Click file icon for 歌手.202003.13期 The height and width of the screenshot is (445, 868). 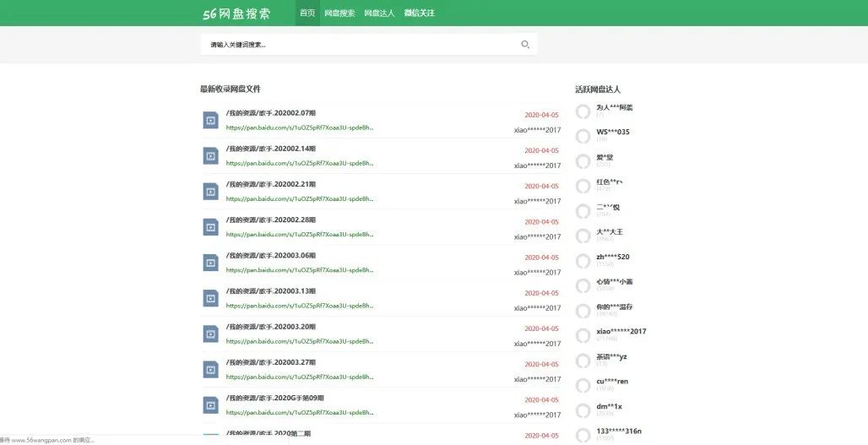pyautogui.click(x=210, y=298)
